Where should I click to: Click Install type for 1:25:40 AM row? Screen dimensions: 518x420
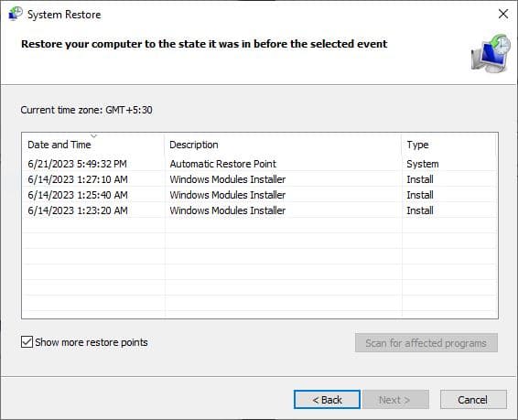[420, 195]
